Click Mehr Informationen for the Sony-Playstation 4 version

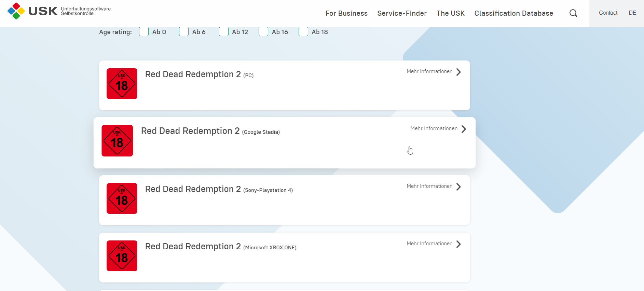tap(429, 186)
